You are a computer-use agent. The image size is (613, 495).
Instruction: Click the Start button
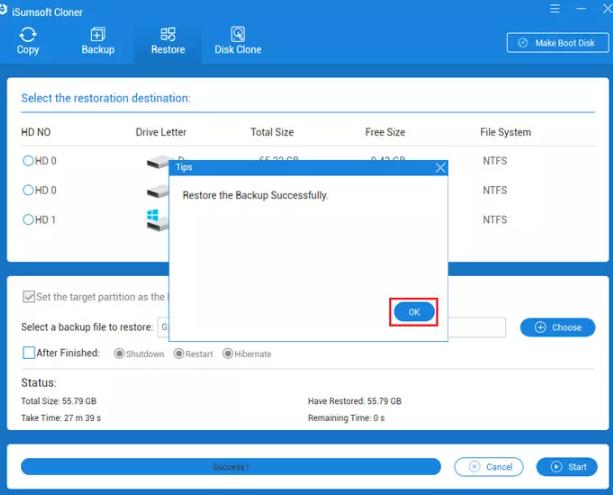[567, 467]
